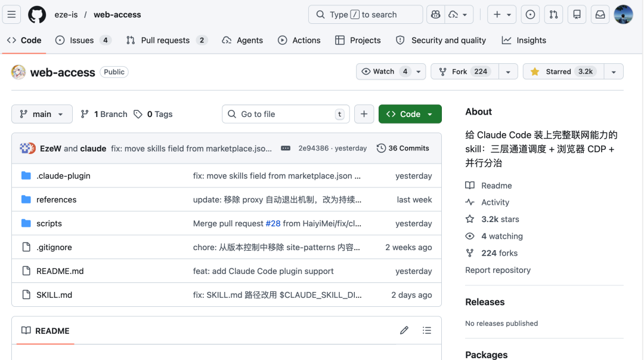Open global search with the magnifier icon
This screenshot has width=644, height=360.
pyautogui.click(x=320, y=14)
